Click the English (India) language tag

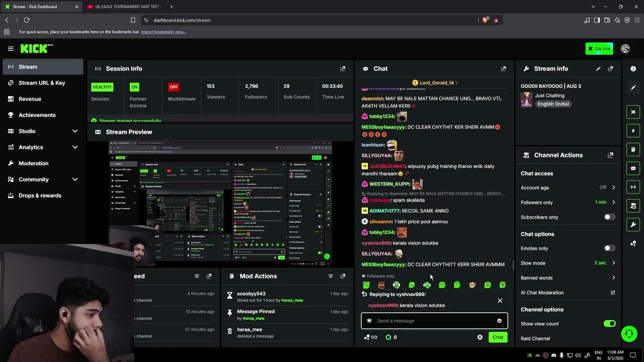[x=553, y=104]
